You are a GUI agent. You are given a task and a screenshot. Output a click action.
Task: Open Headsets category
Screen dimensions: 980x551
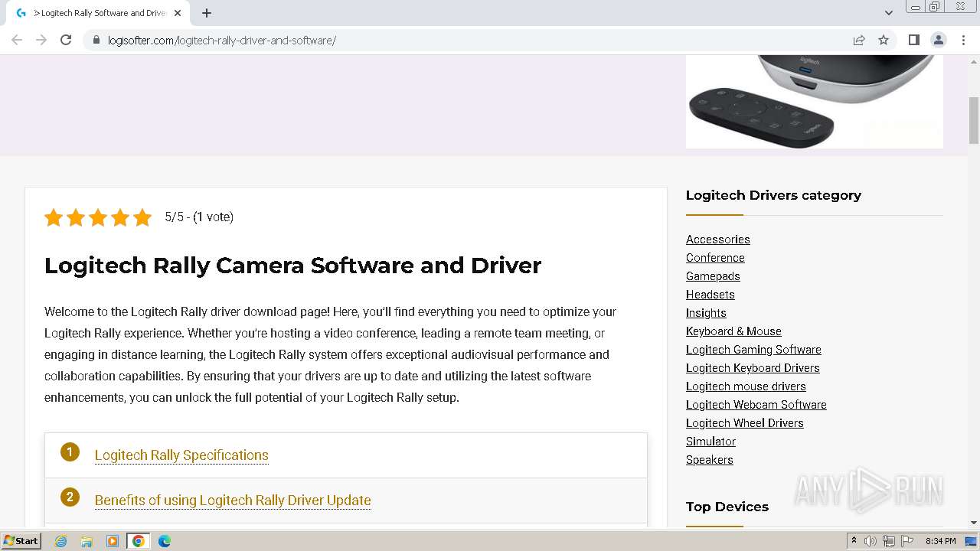pyautogui.click(x=710, y=295)
